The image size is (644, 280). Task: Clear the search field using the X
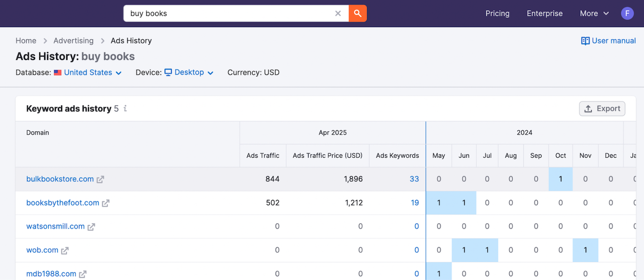tap(338, 13)
